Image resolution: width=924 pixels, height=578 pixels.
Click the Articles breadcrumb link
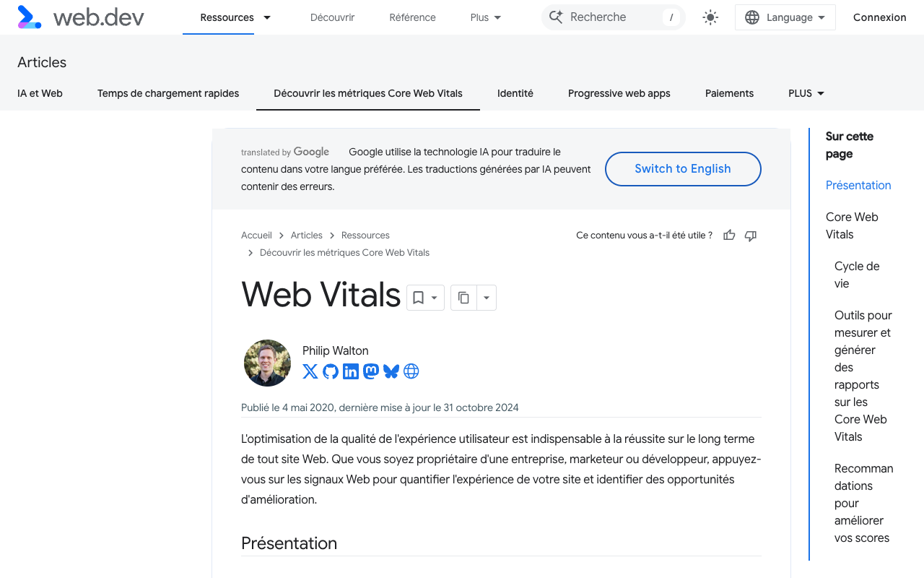tap(307, 236)
